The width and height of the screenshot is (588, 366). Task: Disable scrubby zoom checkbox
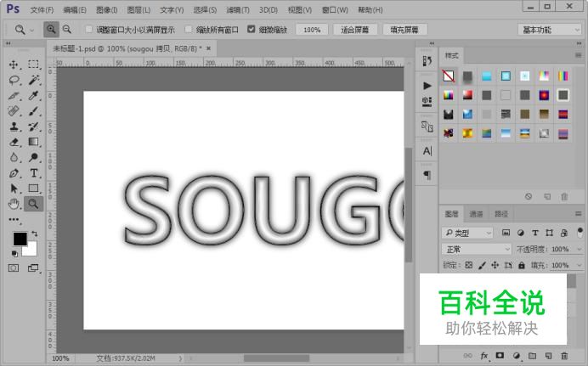(x=252, y=29)
